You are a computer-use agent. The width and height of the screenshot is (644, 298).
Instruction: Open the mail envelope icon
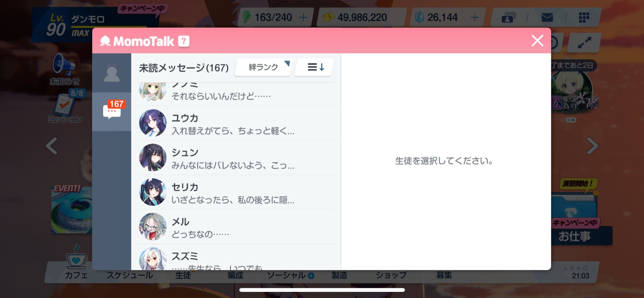[x=547, y=17]
